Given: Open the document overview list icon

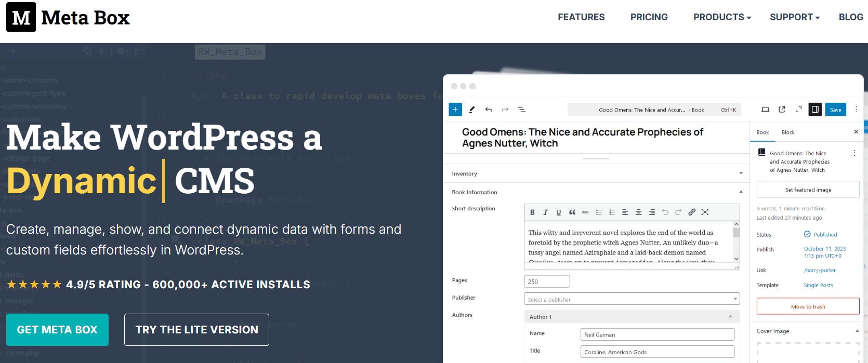Looking at the screenshot, I should click(x=522, y=110).
